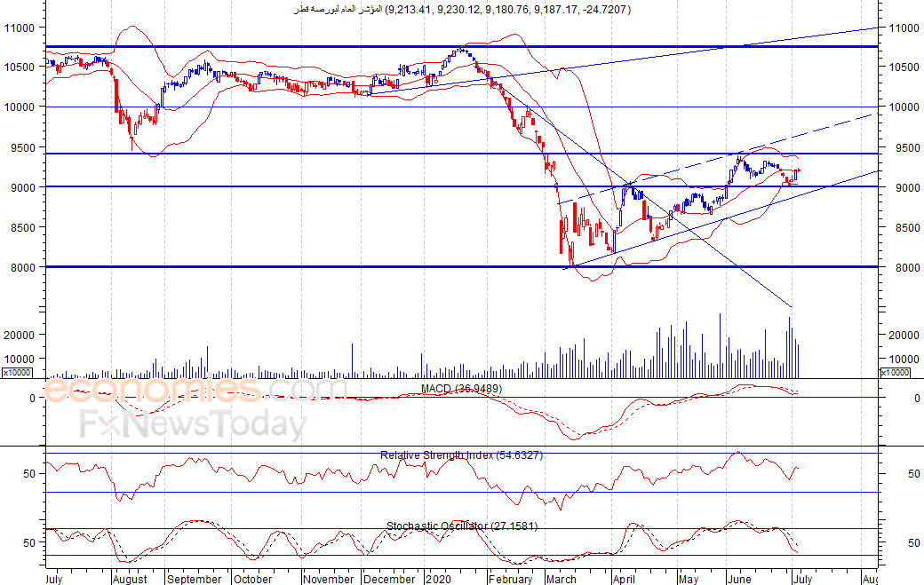Click the November label on the time axis
924x585 pixels.
click(x=329, y=579)
